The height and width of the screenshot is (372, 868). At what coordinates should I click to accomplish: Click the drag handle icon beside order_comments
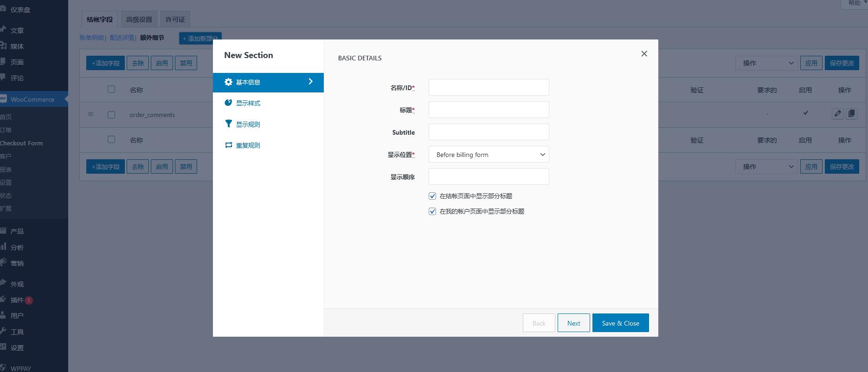click(91, 114)
